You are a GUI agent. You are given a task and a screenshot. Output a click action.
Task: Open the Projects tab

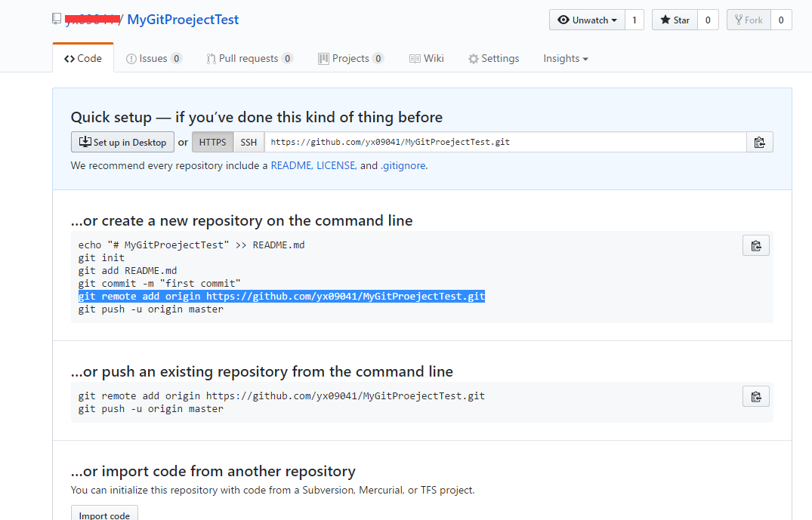[x=350, y=58]
